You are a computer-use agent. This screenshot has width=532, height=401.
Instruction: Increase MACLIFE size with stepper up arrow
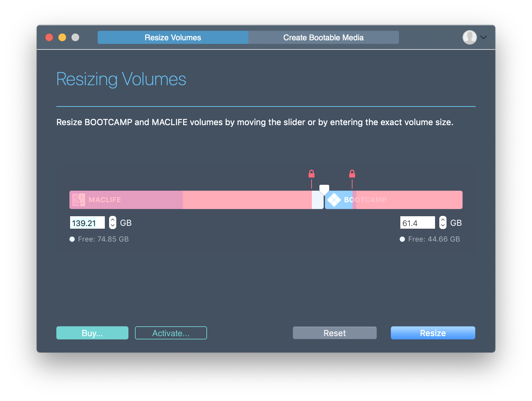pyautogui.click(x=113, y=220)
